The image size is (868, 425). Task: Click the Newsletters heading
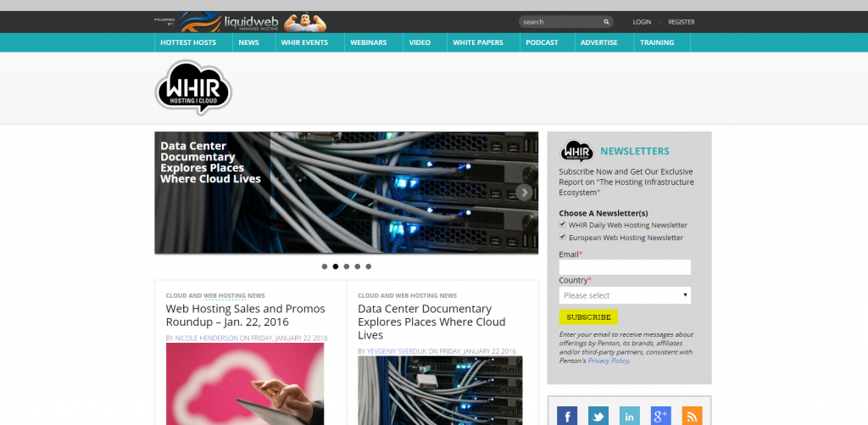tap(634, 151)
